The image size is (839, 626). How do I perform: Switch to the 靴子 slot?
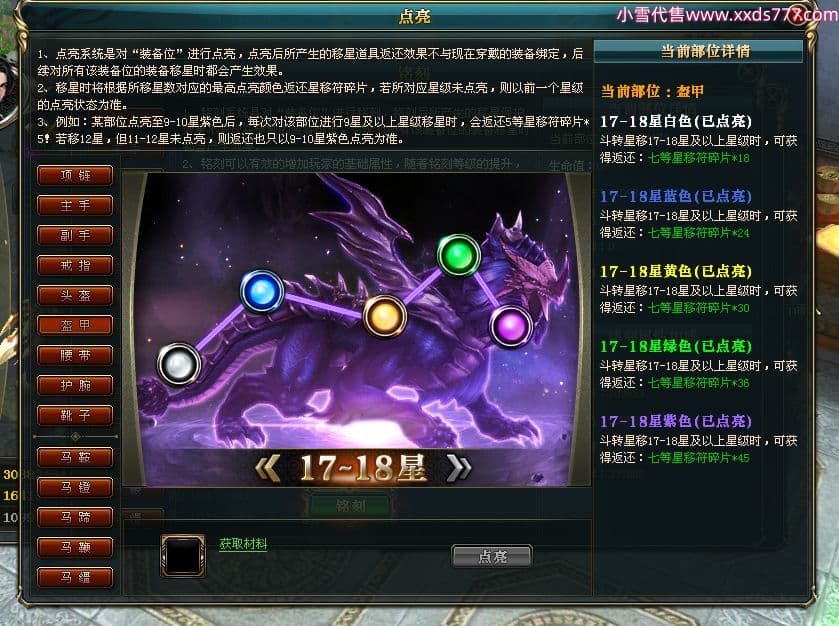tap(75, 415)
